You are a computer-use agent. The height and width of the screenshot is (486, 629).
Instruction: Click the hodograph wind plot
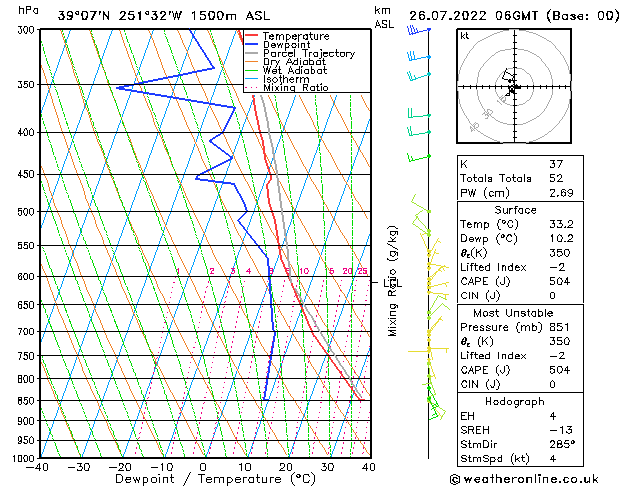tap(514, 86)
